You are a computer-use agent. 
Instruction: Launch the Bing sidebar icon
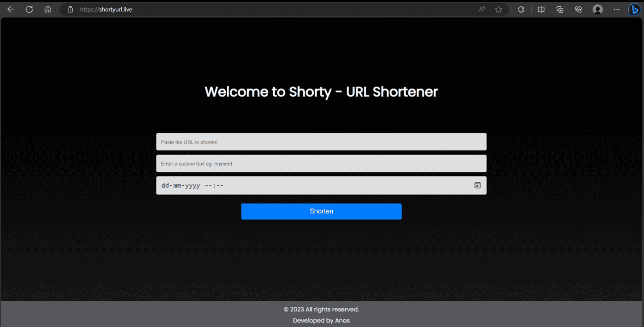click(x=634, y=9)
